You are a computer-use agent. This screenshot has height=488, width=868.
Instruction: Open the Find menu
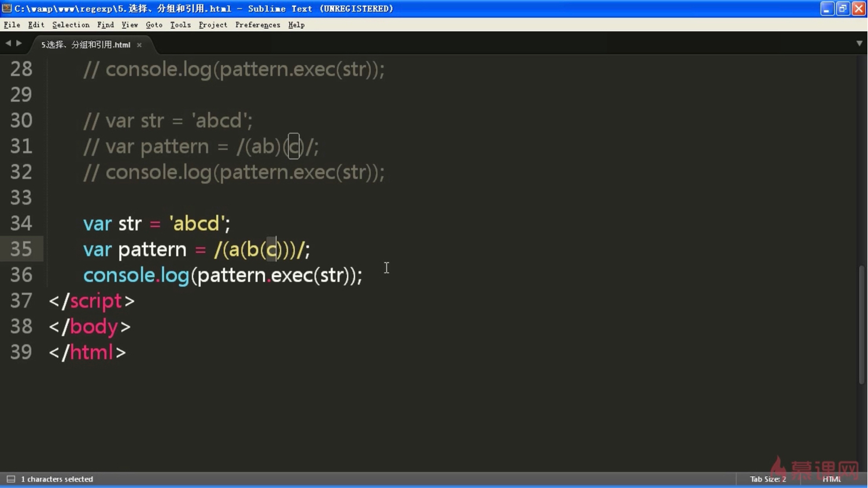pos(105,25)
